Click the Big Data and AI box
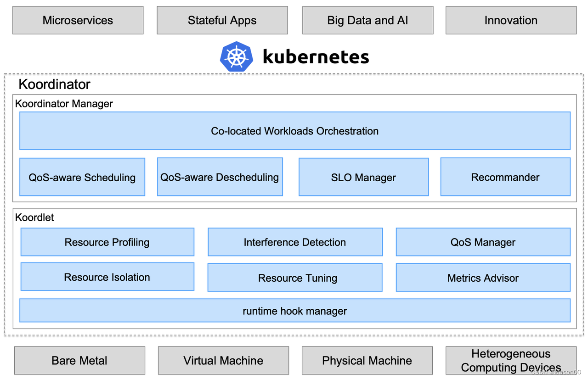The width and height of the screenshot is (588, 379). pos(367,20)
